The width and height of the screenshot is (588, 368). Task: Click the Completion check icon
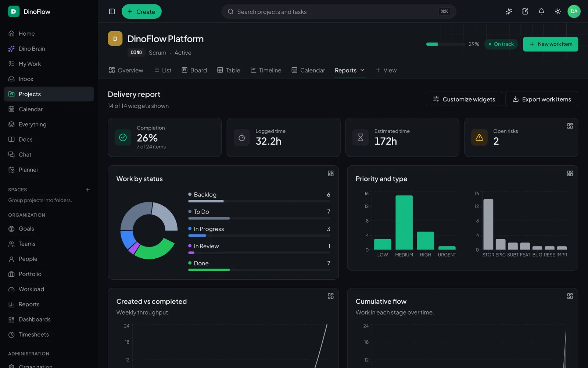point(123,137)
